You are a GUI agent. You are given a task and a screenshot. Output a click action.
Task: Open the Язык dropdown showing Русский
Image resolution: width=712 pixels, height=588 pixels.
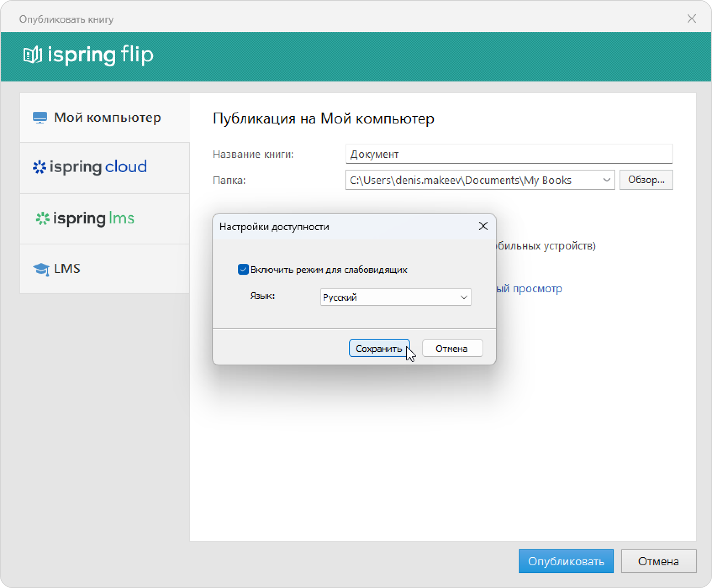(396, 297)
